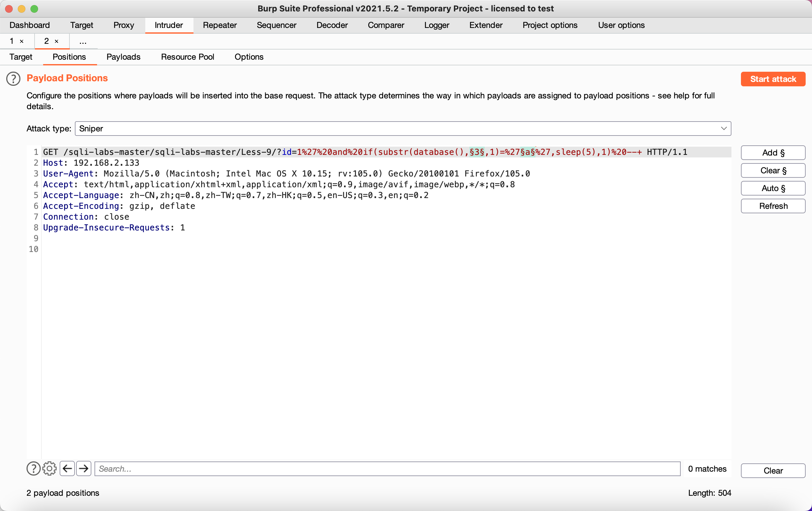
Task: Open a new Intruder tab with ellipsis
Action: pos(83,41)
